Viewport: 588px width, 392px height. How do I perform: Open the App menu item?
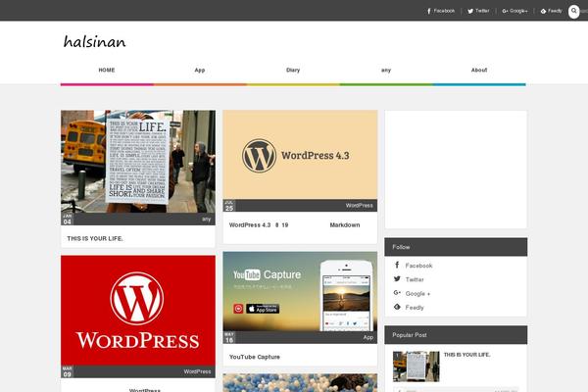(200, 71)
